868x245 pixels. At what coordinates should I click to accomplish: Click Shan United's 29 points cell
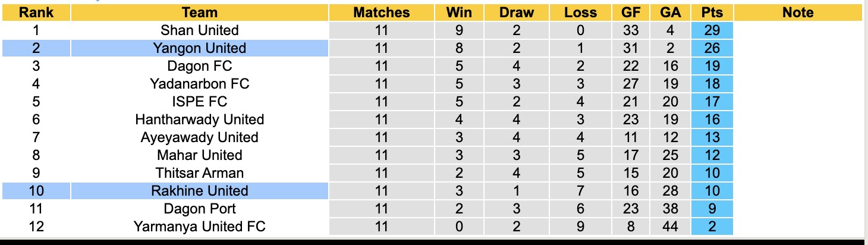[x=712, y=30]
